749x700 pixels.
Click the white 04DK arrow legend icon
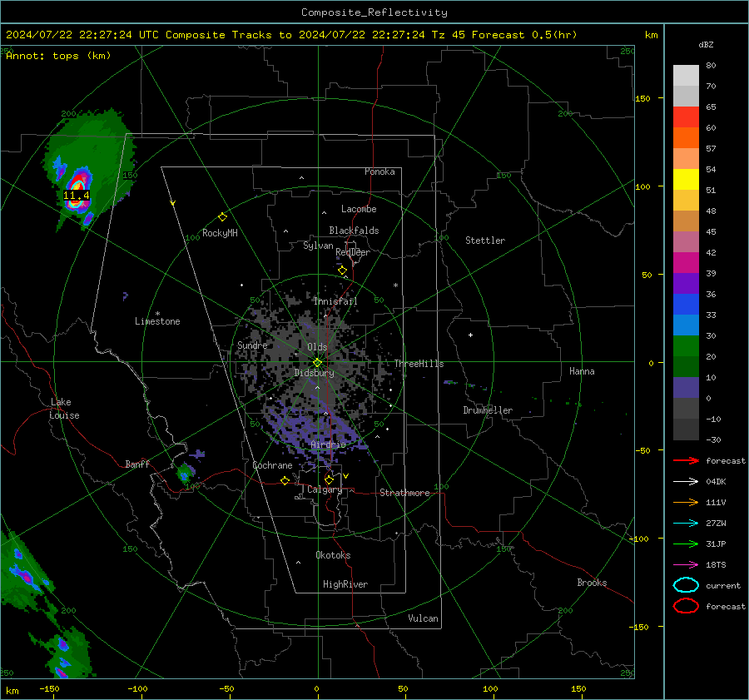(x=686, y=482)
